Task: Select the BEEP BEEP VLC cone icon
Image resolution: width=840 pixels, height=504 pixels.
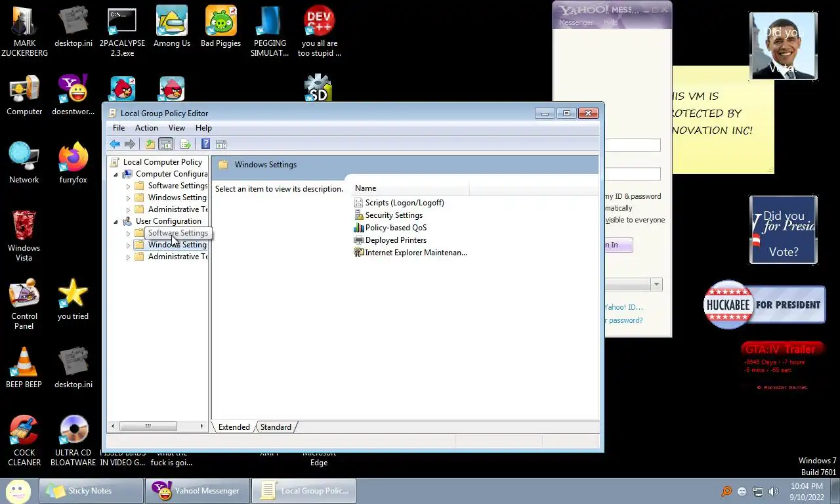Action: tap(24, 368)
